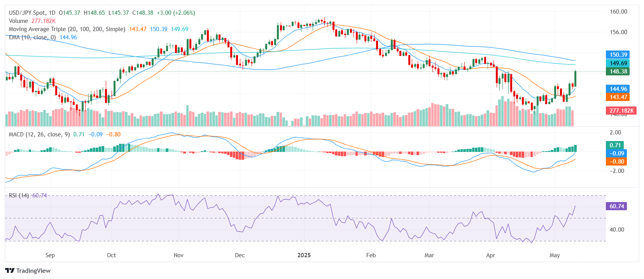Viewport: 644px width, 279px height.
Task: Click the cyan 149.69 moving average tag
Action: (618, 63)
